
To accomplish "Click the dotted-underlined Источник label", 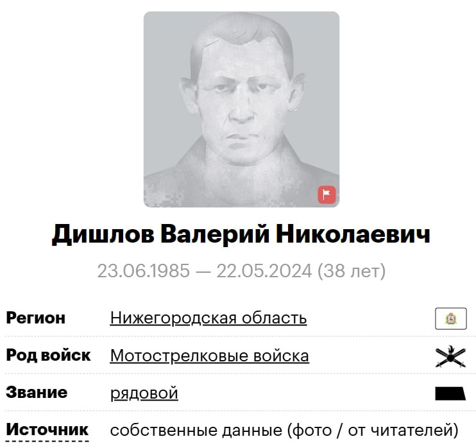I will coord(47,430).
